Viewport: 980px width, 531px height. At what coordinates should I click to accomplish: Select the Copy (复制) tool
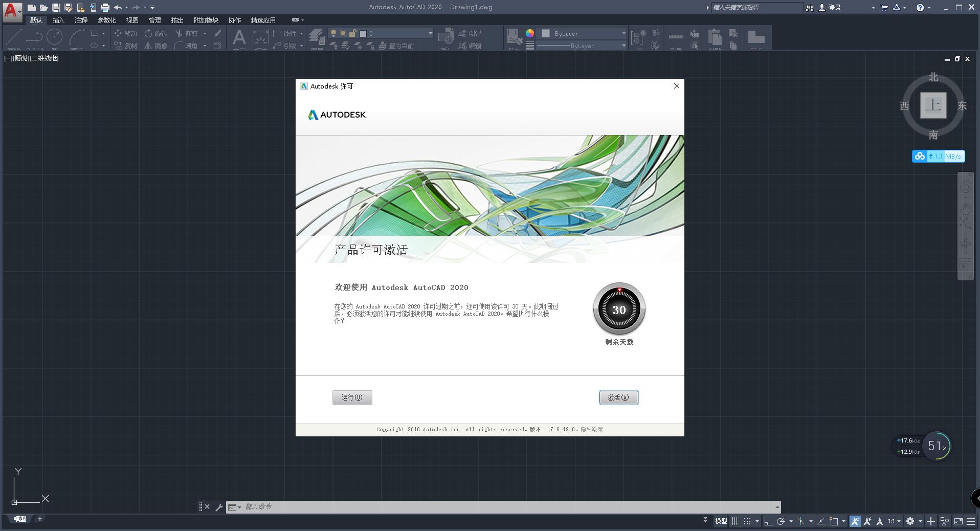click(125, 46)
